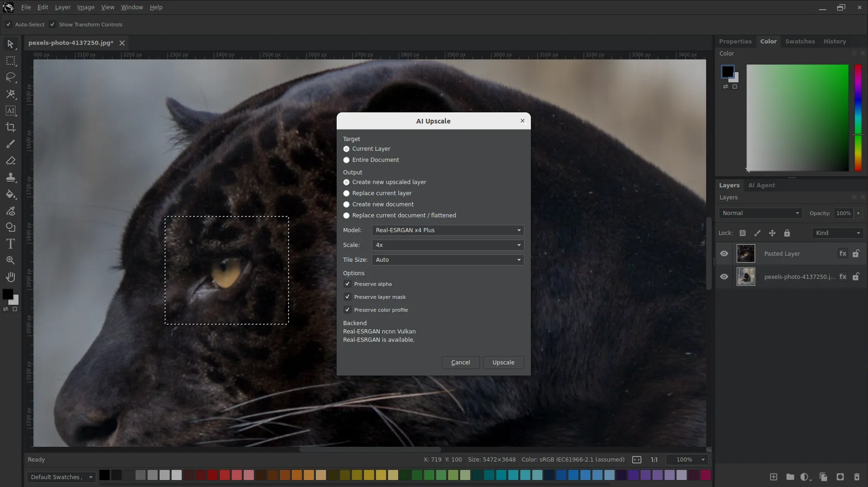This screenshot has width=868, height=487.
Task: Uncheck Preserve layer mask option
Action: [347, 297]
